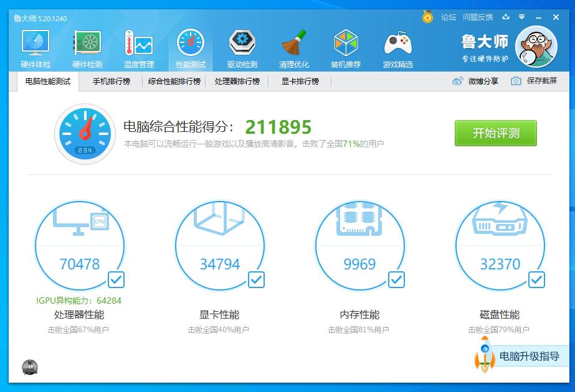Open the 装机推荐 software cube icon
Screen dimensions: 575x392
coord(346,49)
